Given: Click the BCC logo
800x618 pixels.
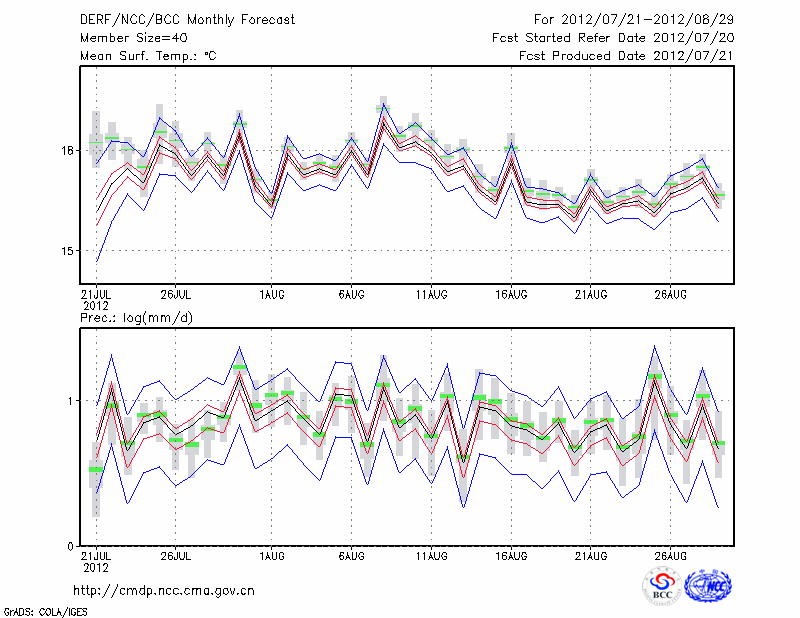Looking at the screenshot, I should click(662, 586).
